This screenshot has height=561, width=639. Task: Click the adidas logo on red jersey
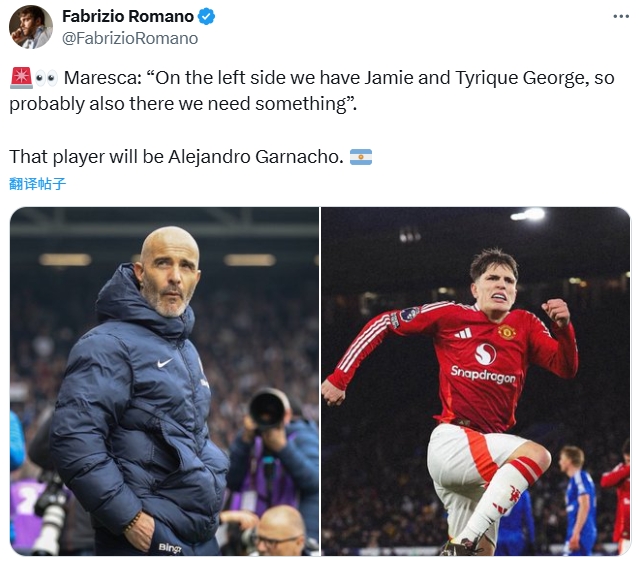point(463,332)
